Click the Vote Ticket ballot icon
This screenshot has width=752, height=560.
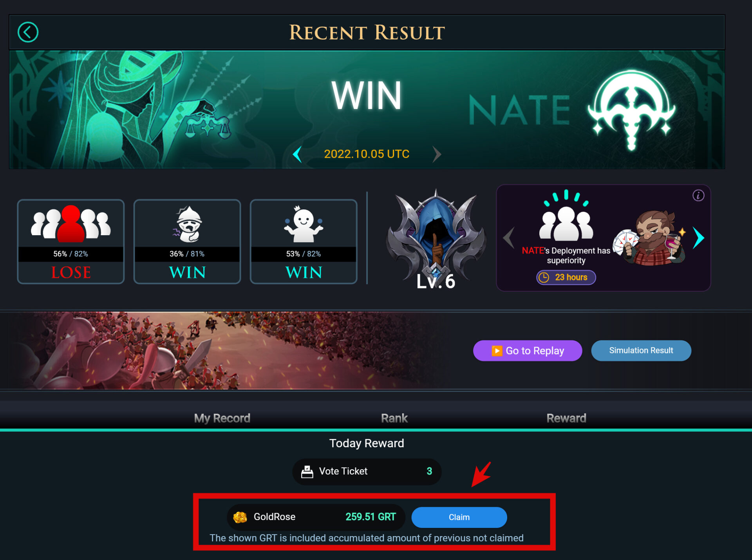pos(307,472)
